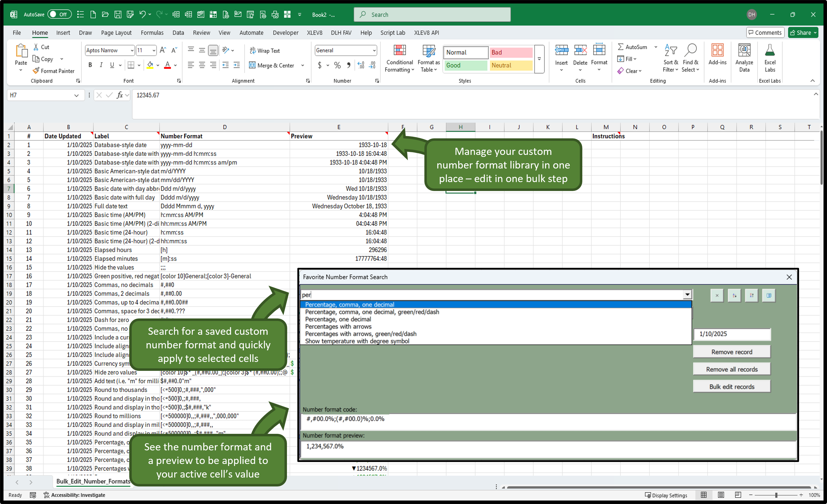Toggle AutoSave switch on
The height and width of the screenshot is (504, 827).
[59, 14]
